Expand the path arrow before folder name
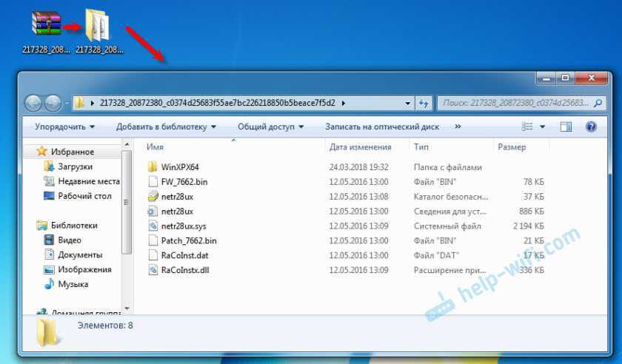Screen dimensions: 622x364 click(x=92, y=103)
